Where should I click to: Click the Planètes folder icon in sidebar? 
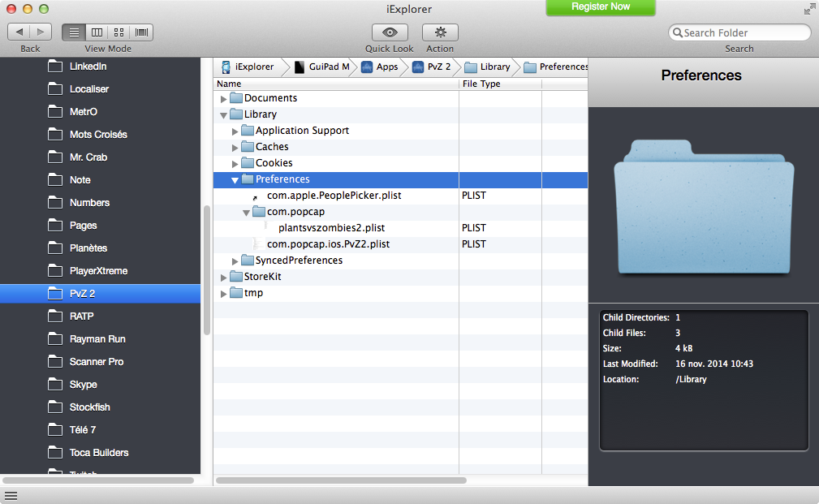pos(55,248)
